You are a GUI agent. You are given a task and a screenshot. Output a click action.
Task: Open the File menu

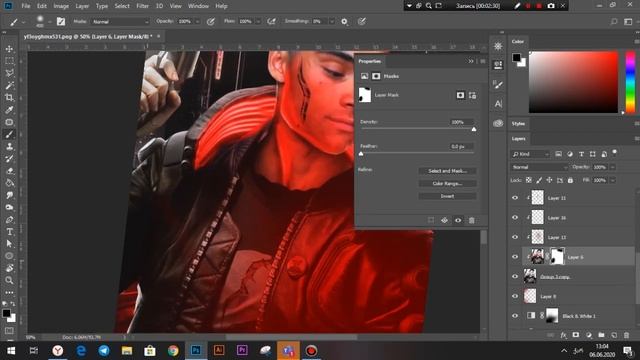[26, 6]
